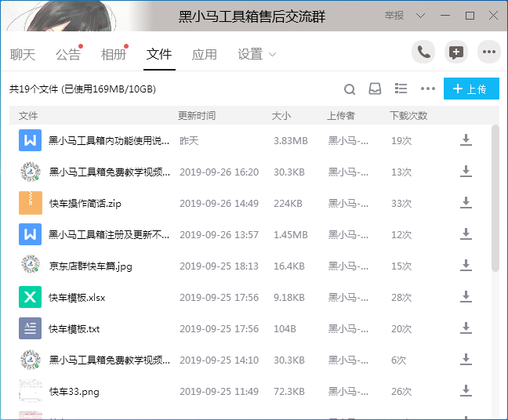
Task: Open the 公告 tab
Action: [x=67, y=54]
